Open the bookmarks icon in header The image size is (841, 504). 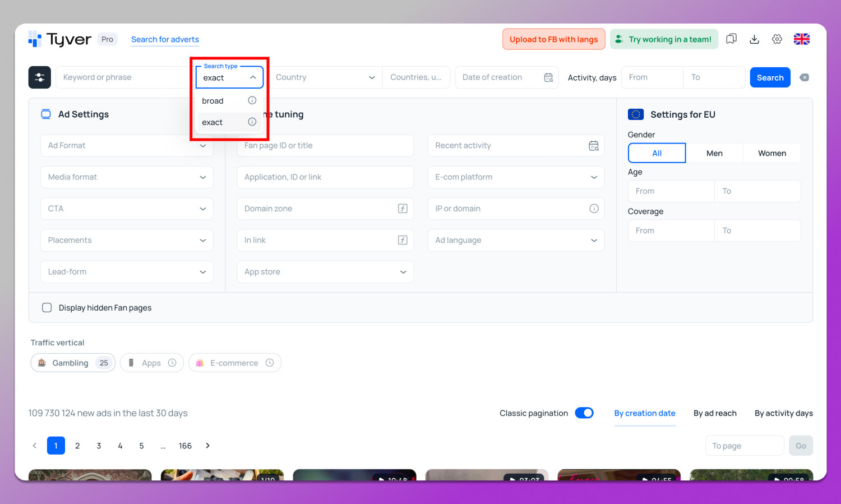point(731,39)
